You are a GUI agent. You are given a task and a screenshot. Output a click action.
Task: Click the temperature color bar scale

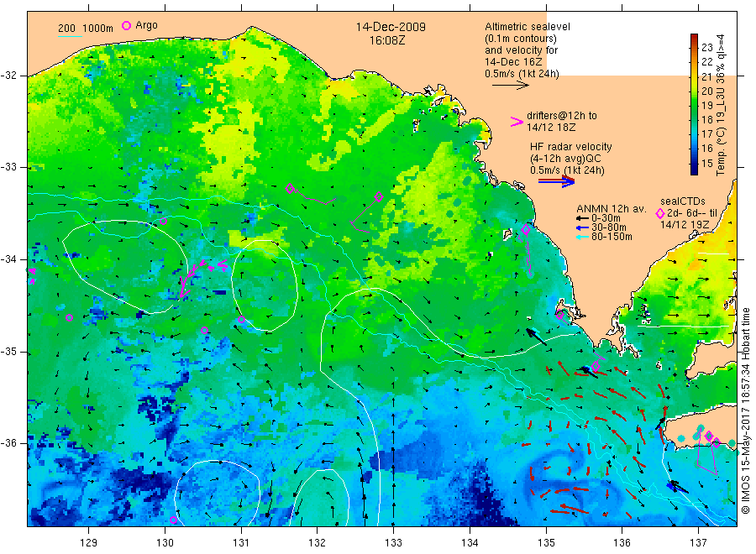click(695, 104)
